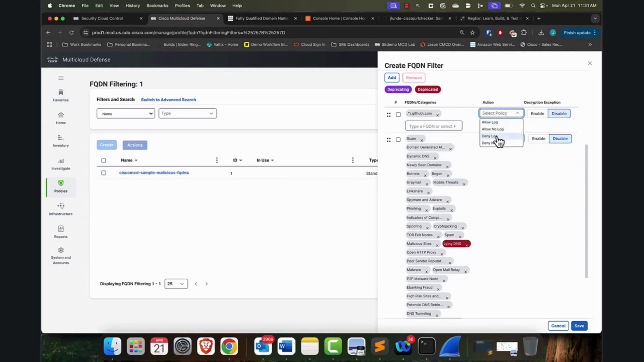Screen dimensions: 644x362
Task: Open the Terminal app in the Dock
Action: coord(426,346)
